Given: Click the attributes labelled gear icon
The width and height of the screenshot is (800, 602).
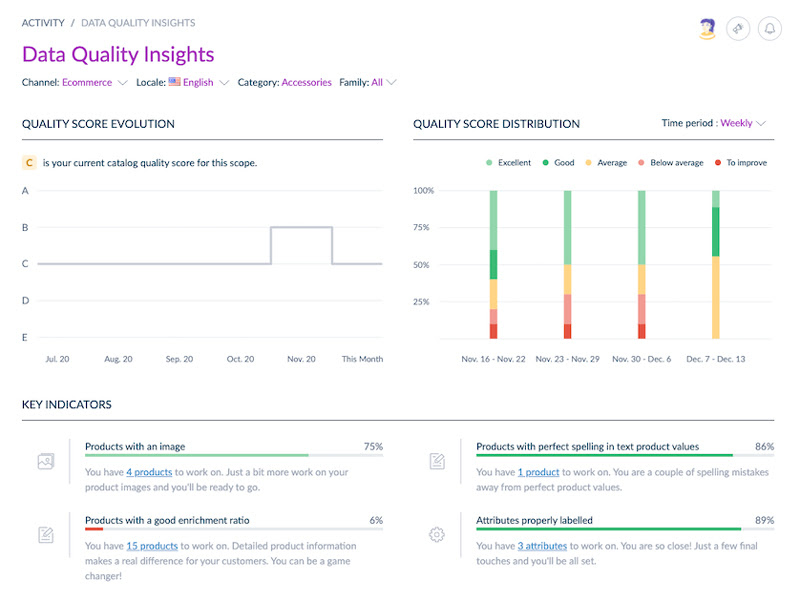Looking at the screenshot, I should pyautogui.click(x=437, y=535).
